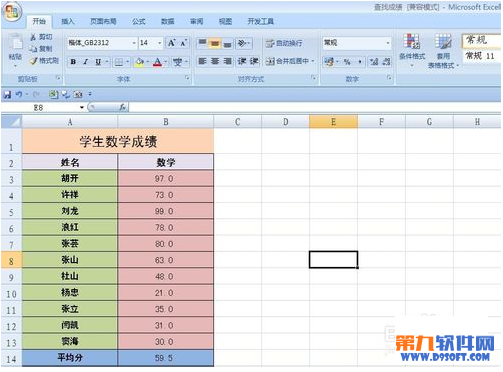The height and width of the screenshot is (372, 503).
Task: Toggle bold formatting button
Action: click(x=73, y=62)
